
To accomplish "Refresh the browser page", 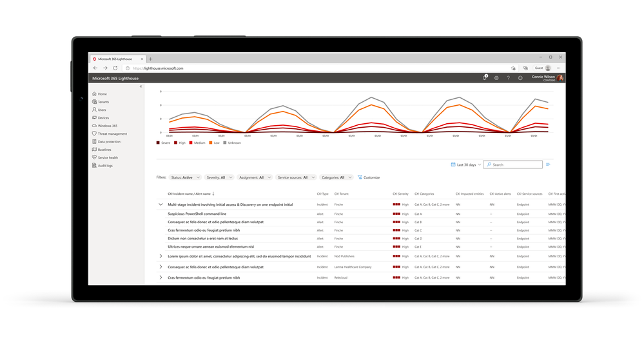I will (x=115, y=68).
